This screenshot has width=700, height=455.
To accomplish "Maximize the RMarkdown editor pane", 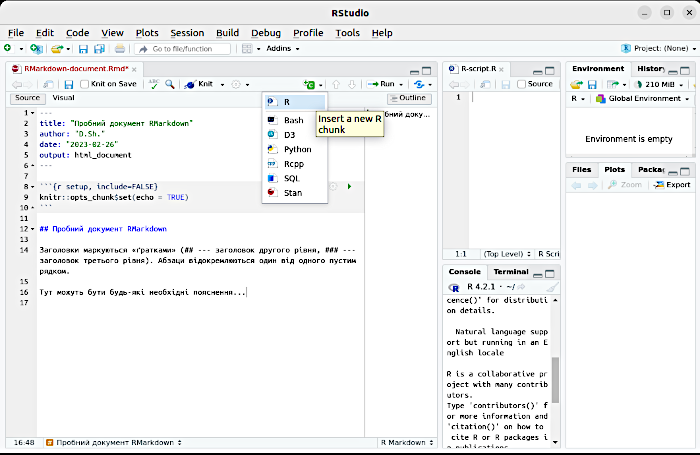I will click(427, 71).
